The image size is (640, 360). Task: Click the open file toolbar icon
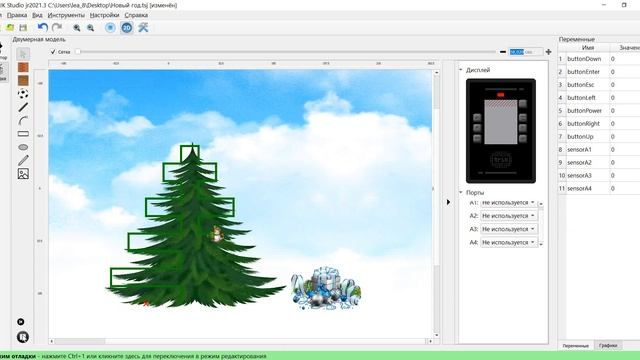point(10,28)
